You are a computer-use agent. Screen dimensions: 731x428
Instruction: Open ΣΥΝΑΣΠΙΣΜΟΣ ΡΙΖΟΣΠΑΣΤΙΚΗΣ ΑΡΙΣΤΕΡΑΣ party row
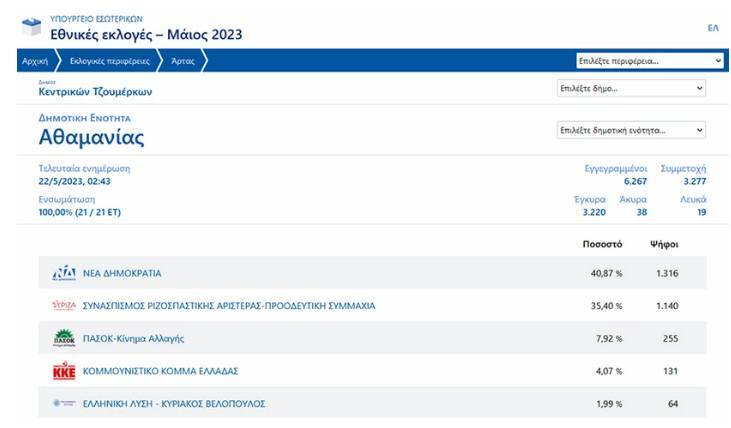tap(229, 306)
